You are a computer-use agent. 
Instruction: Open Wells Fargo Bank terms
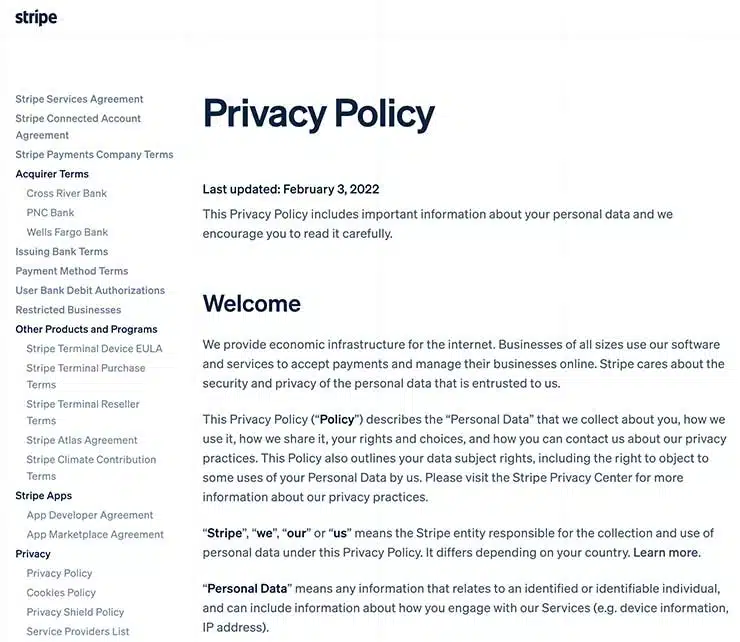[x=67, y=232]
